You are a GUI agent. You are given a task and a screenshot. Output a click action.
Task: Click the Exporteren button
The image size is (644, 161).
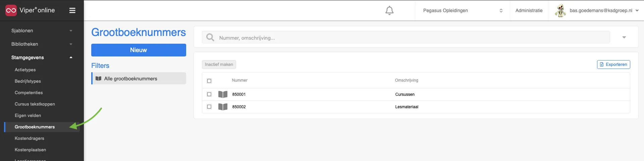[613, 65]
